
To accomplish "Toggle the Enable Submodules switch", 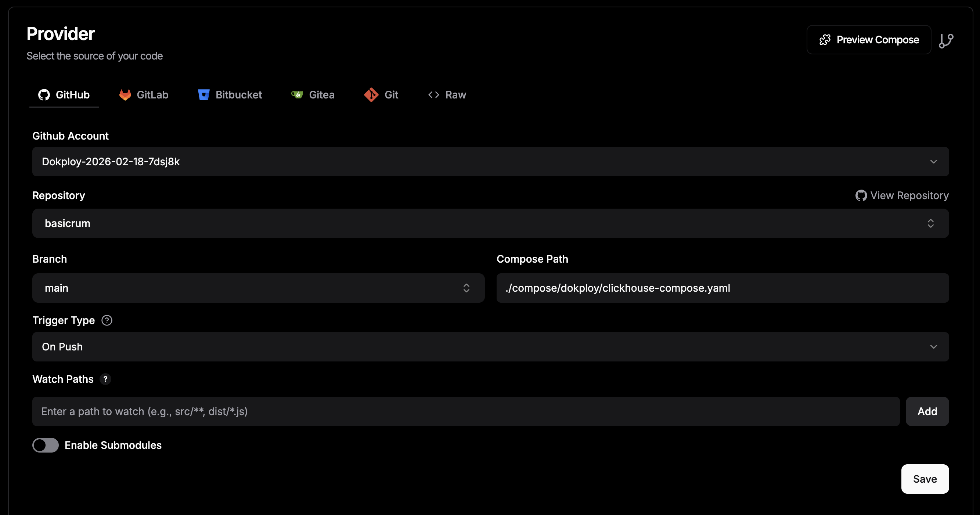I will point(46,445).
